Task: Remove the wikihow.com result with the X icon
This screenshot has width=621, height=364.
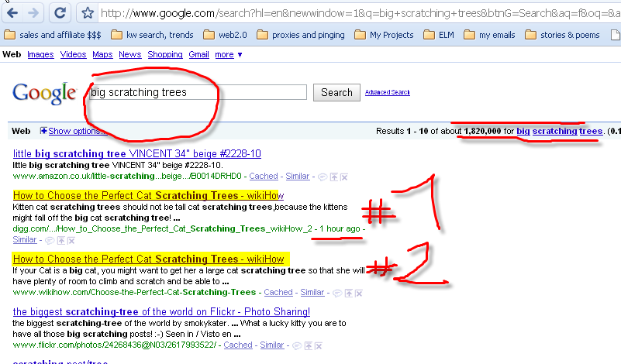Action: coord(359,294)
